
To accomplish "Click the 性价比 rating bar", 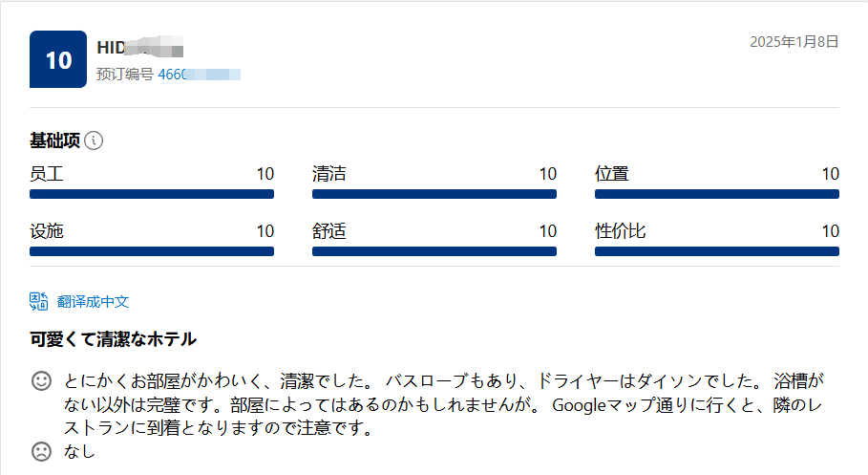I will tap(717, 251).
